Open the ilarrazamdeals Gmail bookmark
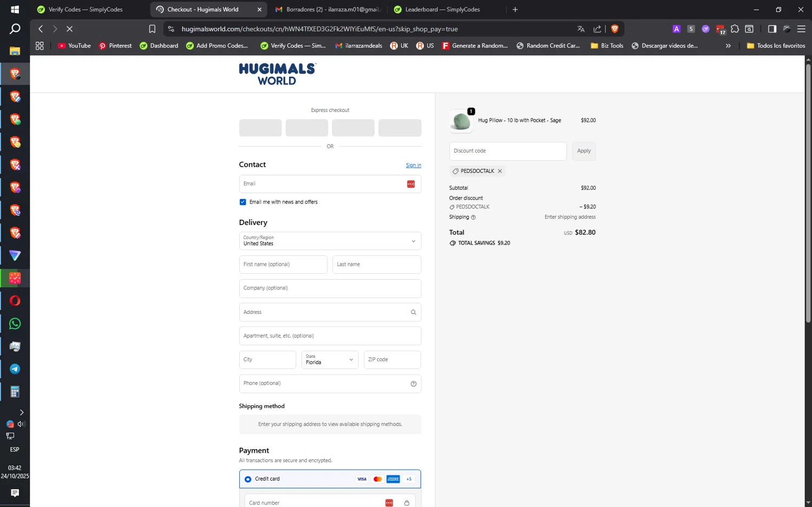Screen dimensions: 812x507 [359, 46]
